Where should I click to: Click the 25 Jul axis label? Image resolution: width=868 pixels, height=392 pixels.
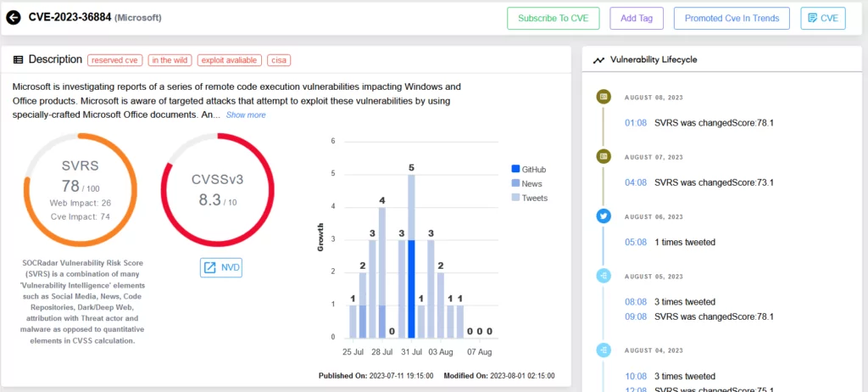pyautogui.click(x=353, y=352)
